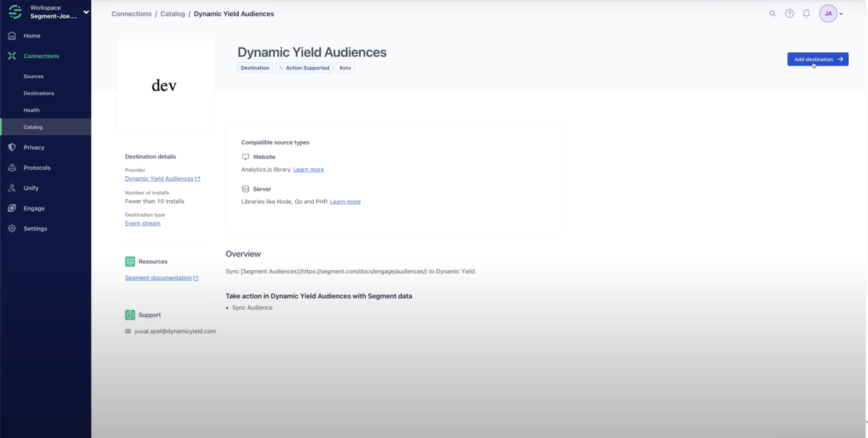Viewport: 868px width, 438px height.
Task: Open notifications bell icon
Action: (x=807, y=13)
